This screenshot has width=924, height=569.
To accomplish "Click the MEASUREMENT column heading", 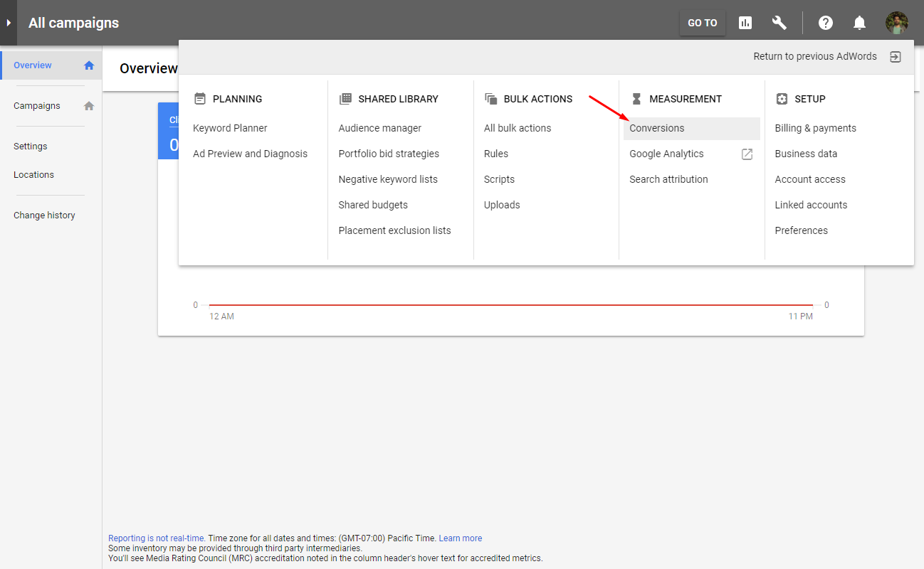I will (686, 99).
